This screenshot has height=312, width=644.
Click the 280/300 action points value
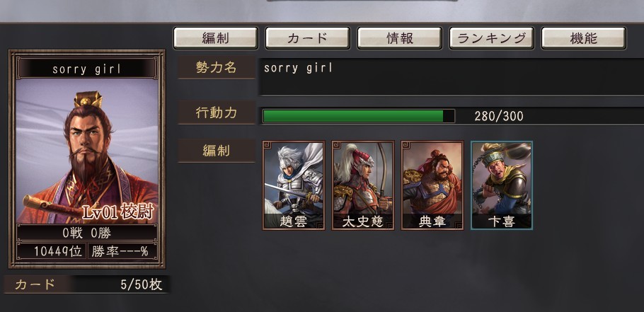(x=499, y=116)
